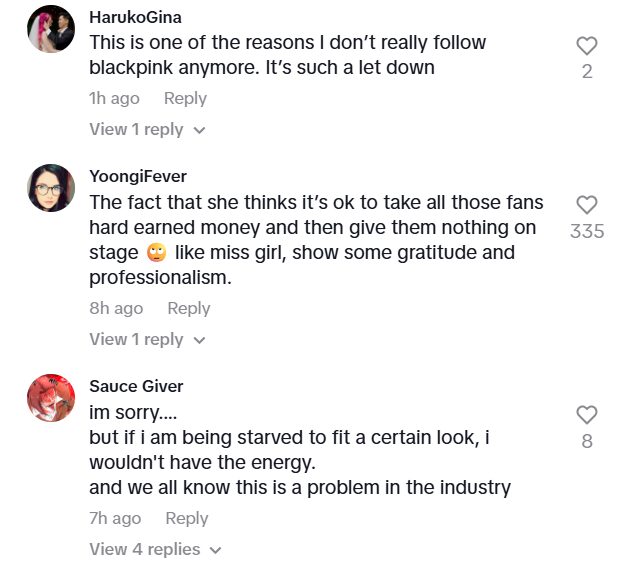The height and width of the screenshot is (562, 619).
Task: Open the HarukoGina username link
Action: pos(135,17)
